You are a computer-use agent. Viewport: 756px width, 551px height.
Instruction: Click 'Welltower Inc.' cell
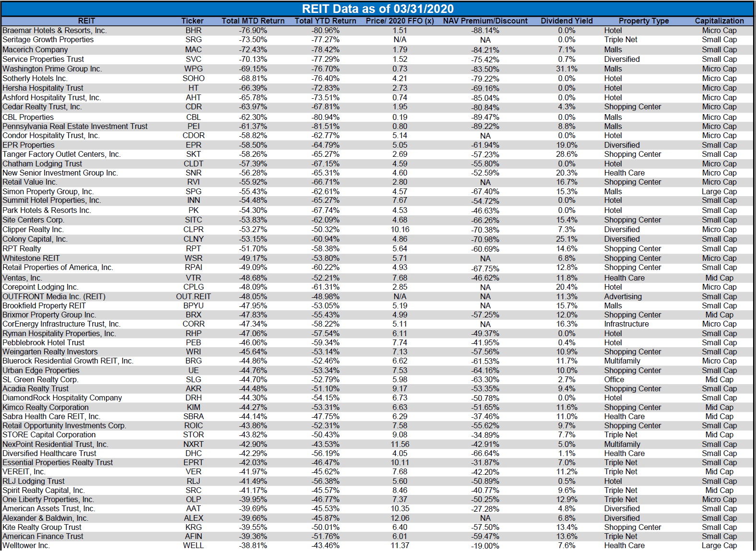coord(26,546)
